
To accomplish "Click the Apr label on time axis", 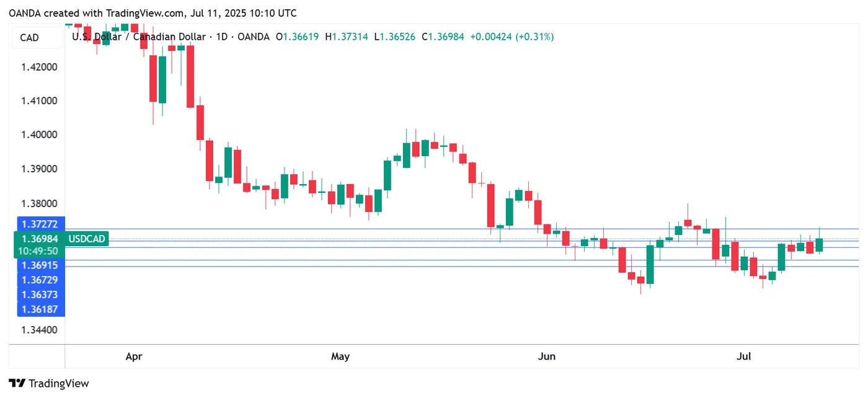I will tap(134, 356).
